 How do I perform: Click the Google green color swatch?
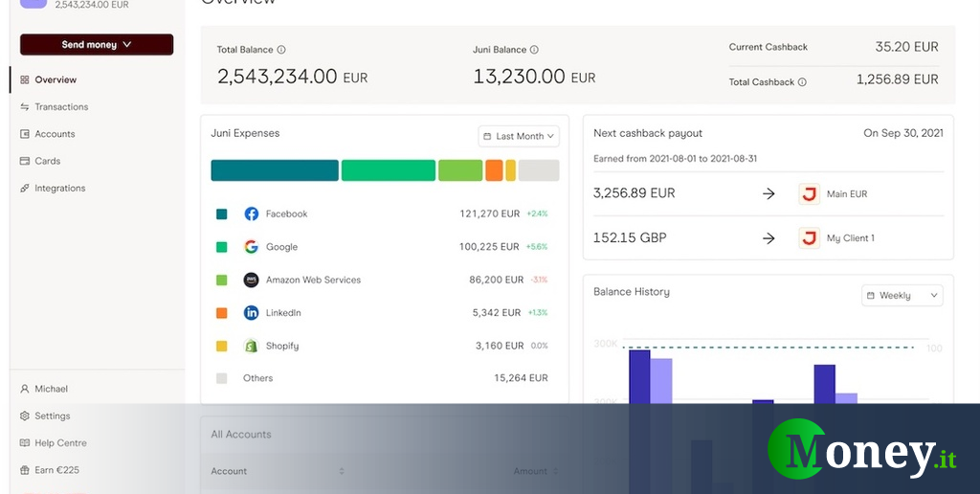tap(221, 247)
